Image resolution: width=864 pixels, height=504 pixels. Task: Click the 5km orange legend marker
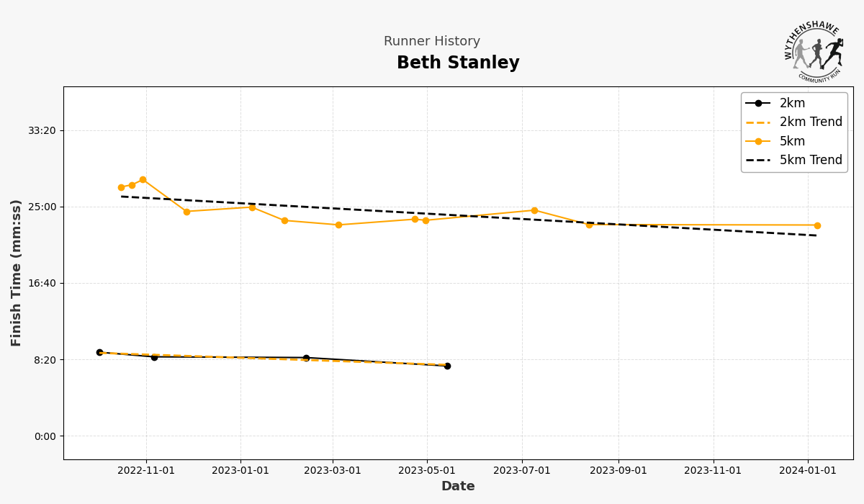coord(758,141)
